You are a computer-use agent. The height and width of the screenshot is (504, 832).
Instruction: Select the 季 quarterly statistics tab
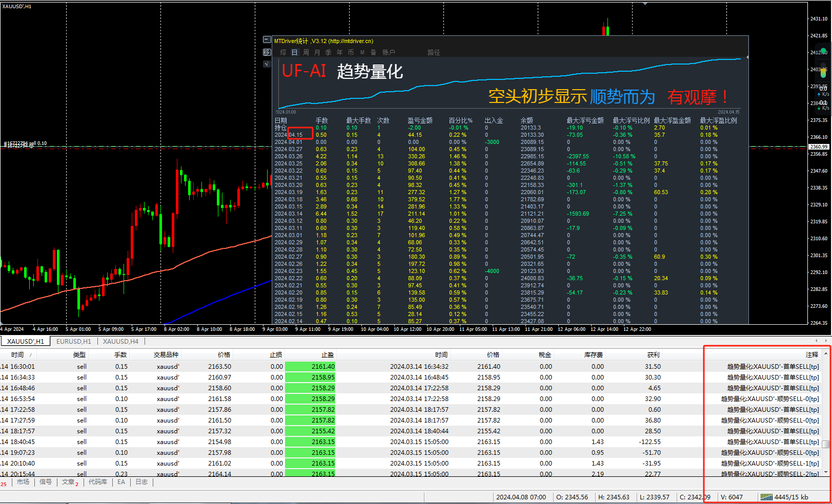click(328, 52)
